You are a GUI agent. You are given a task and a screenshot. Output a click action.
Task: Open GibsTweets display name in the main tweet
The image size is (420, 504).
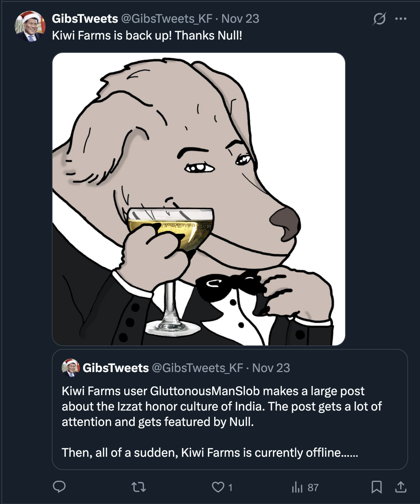tap(85, 19)
